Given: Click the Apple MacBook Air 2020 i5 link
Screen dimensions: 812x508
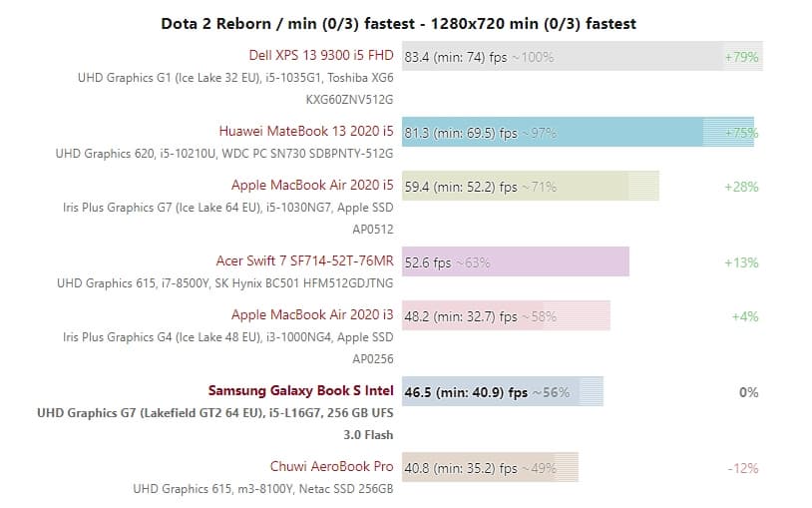Looking at the screenshot, I should click(312, 186).
